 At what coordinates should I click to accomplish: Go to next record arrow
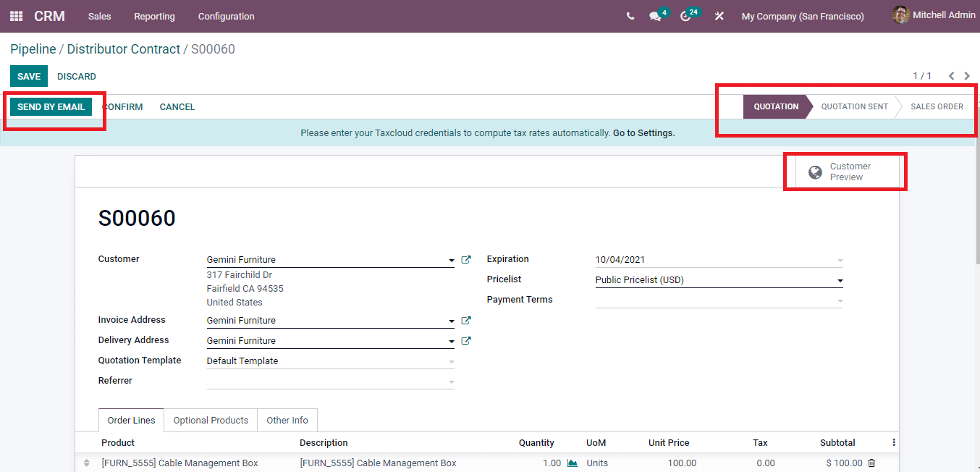[x=967, y=76]
